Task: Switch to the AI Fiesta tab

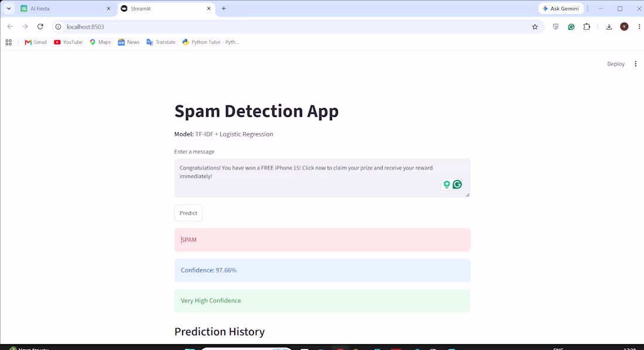Action: tap(66, 8)
